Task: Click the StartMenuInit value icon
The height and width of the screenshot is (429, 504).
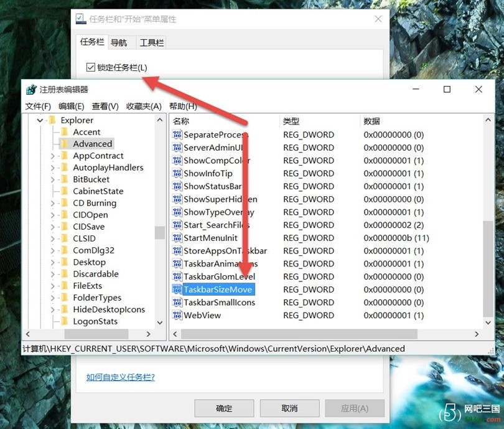Action: point(177,238)
